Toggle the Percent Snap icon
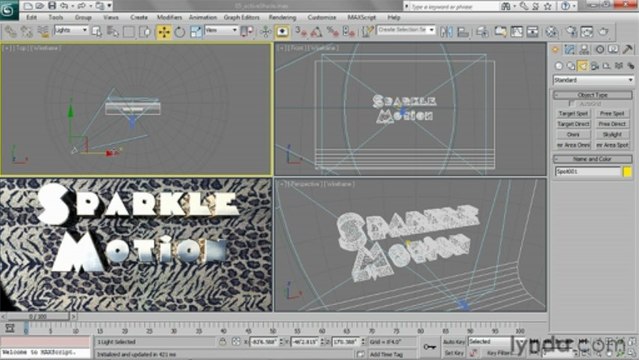This screenshot has height=360, width=639. click(x=333, y=32)
